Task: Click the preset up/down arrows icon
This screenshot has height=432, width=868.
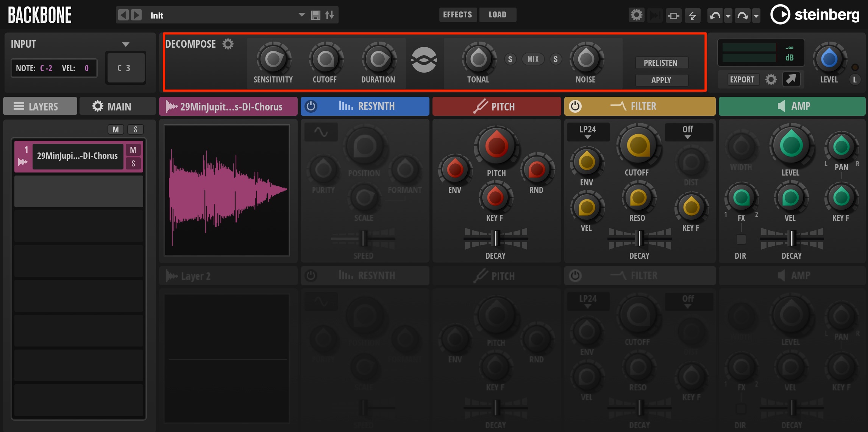Action: [329, 15]
